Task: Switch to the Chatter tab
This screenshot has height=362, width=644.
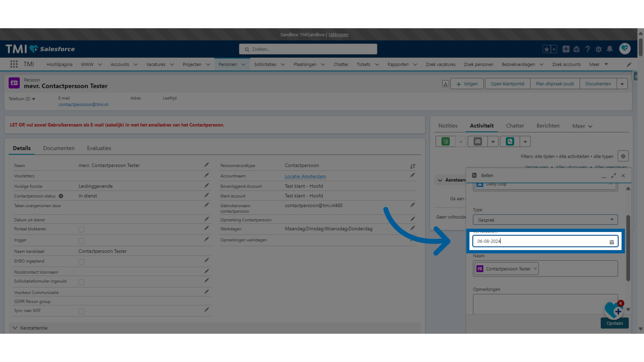Action: pyautogui.click(x=515, y=126)
